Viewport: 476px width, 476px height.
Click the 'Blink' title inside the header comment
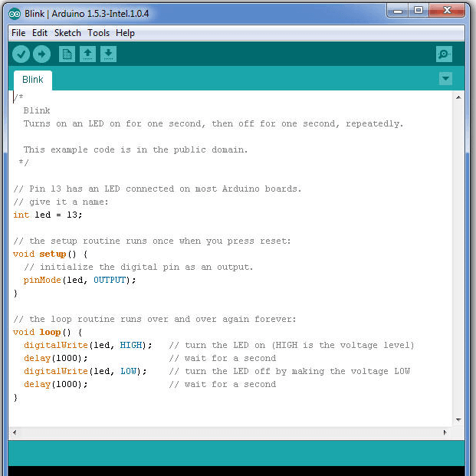click(37, 110)
